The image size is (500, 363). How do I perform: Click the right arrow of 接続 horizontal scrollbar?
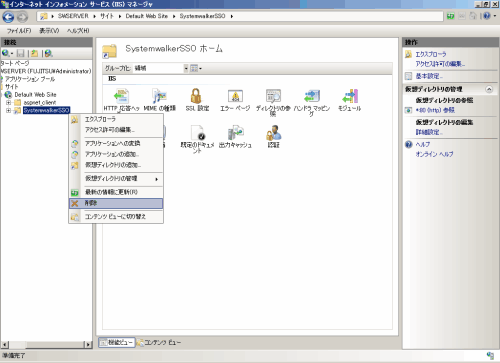[x=88, y=344]
